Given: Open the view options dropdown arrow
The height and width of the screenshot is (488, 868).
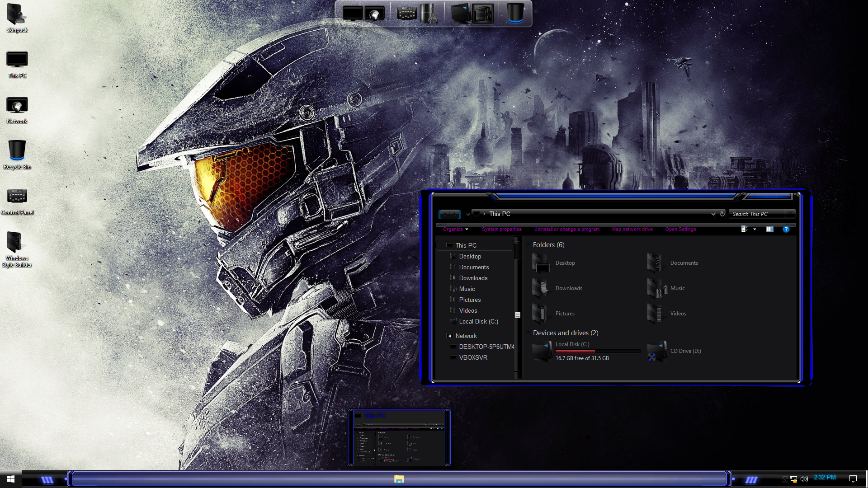Looking at the screenshot, I should coord(755,230).
